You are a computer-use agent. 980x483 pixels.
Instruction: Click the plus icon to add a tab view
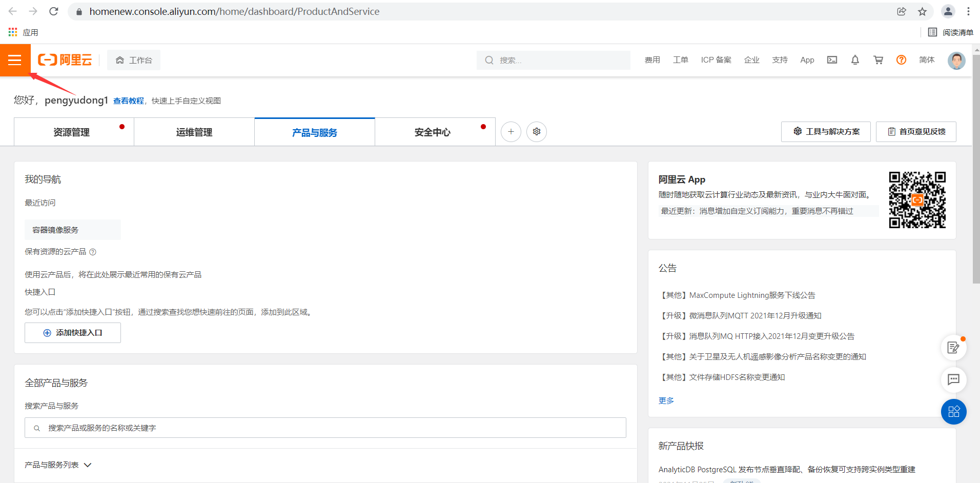click(x=511, y=132)
